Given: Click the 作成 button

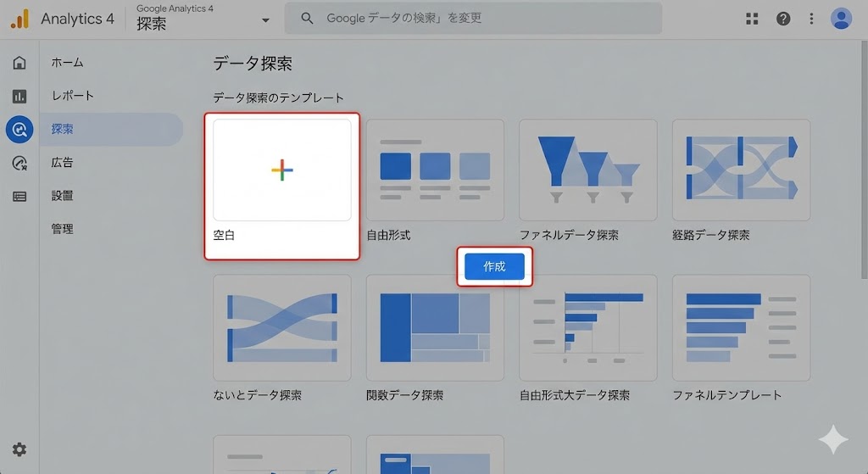Looking at the screenshot, I should point(494,266).
